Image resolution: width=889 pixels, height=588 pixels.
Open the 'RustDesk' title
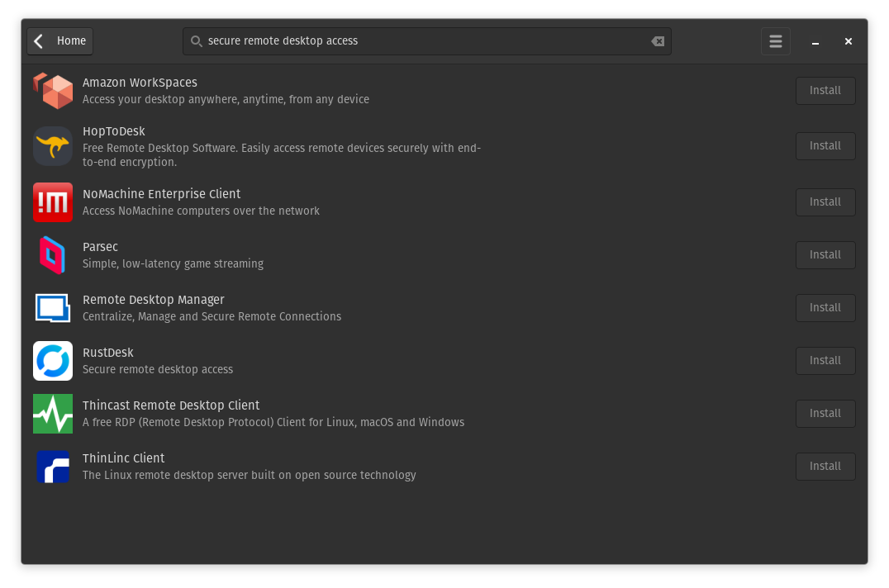point(108,353)
